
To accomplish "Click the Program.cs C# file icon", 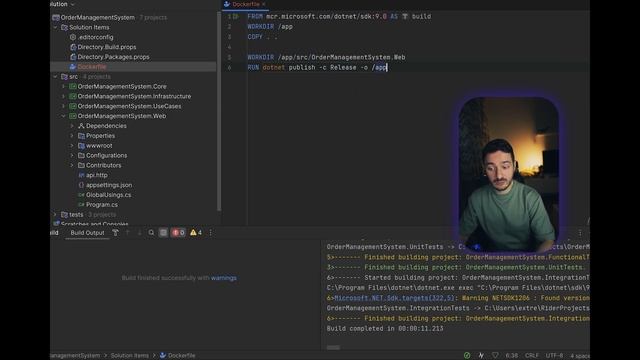I will click(x=81, y=204).
